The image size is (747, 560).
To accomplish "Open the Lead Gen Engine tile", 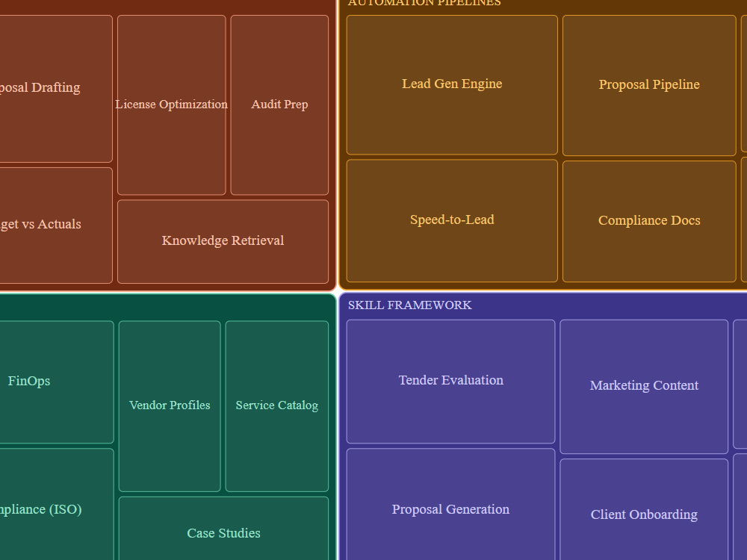I will point(452,85).
